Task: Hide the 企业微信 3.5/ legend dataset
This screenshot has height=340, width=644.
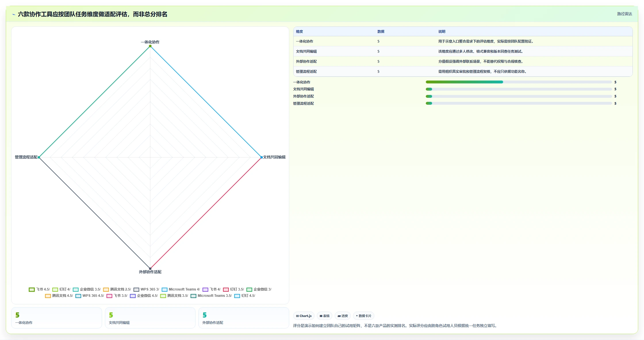Action: [87, 289]
